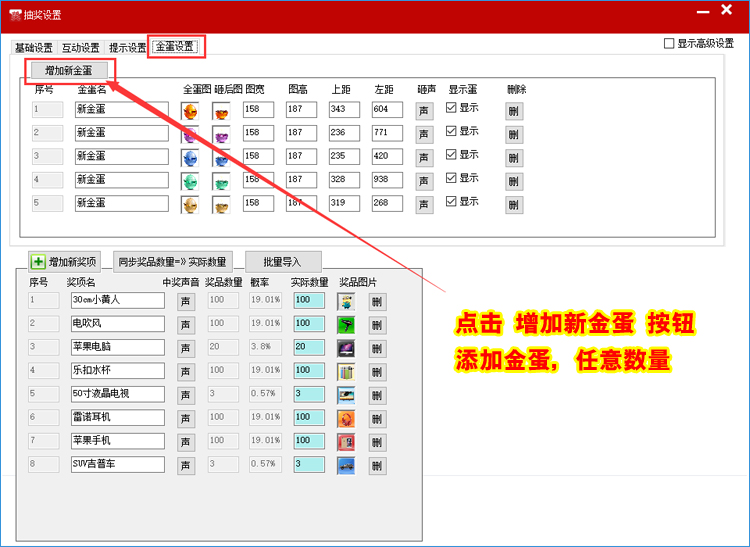Delete prize SUV吉普车 with 删 button
Image resolution: width=750 pixels, height=547 pixels.
tap(377, 466)
